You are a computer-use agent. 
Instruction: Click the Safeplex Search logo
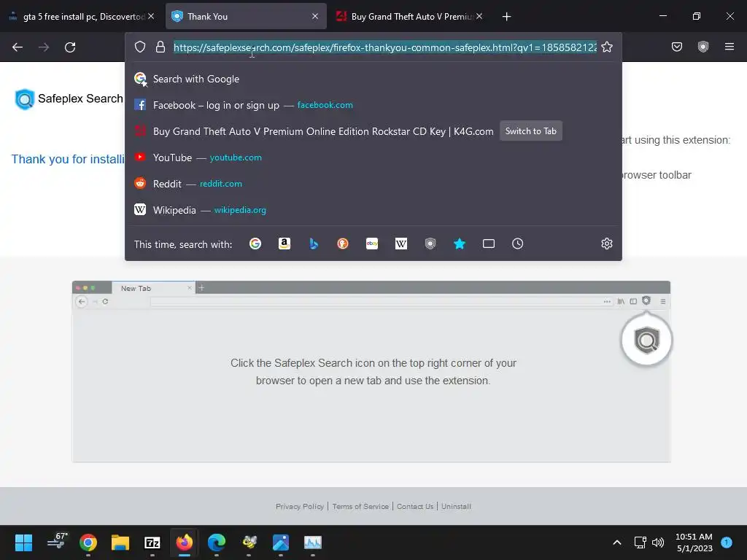tap(69, 99)
